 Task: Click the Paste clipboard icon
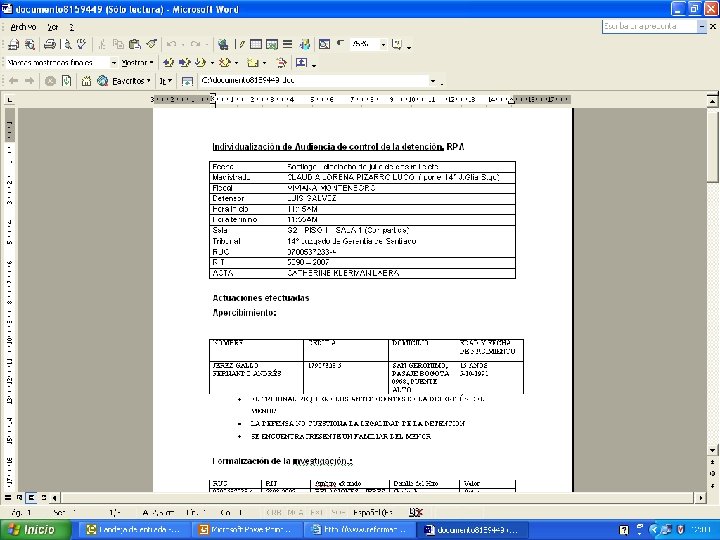click(x=135, y=44)
